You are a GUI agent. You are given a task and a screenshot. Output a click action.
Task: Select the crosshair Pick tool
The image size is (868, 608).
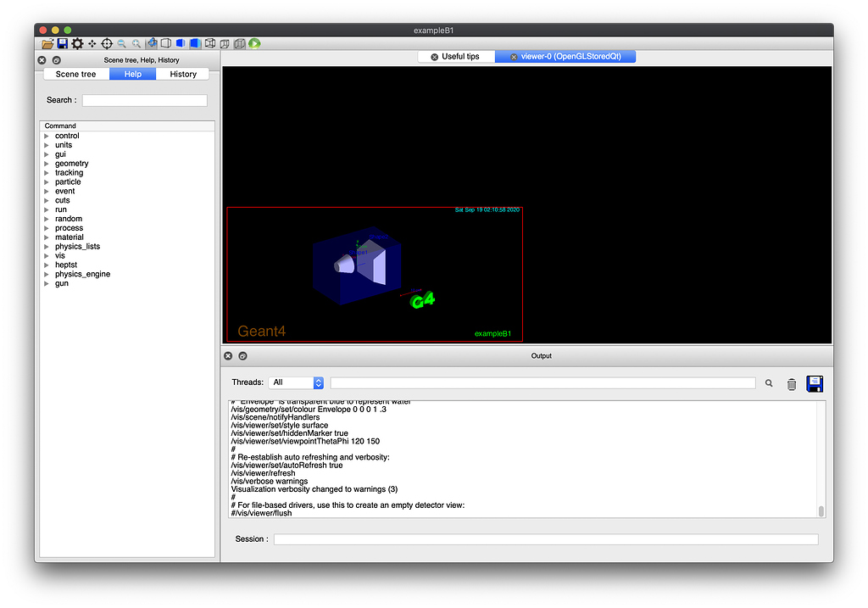(107, 43)
